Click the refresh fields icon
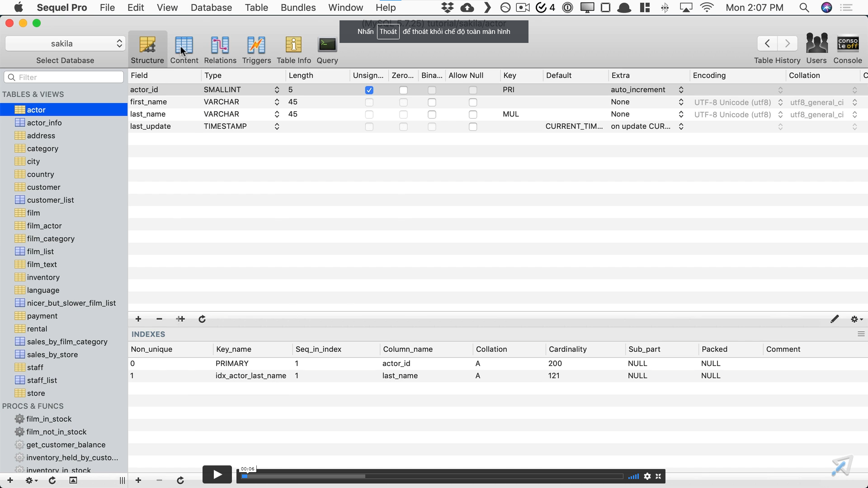The height and width of the screenshot is (488, 868). [x=202, y=319]
